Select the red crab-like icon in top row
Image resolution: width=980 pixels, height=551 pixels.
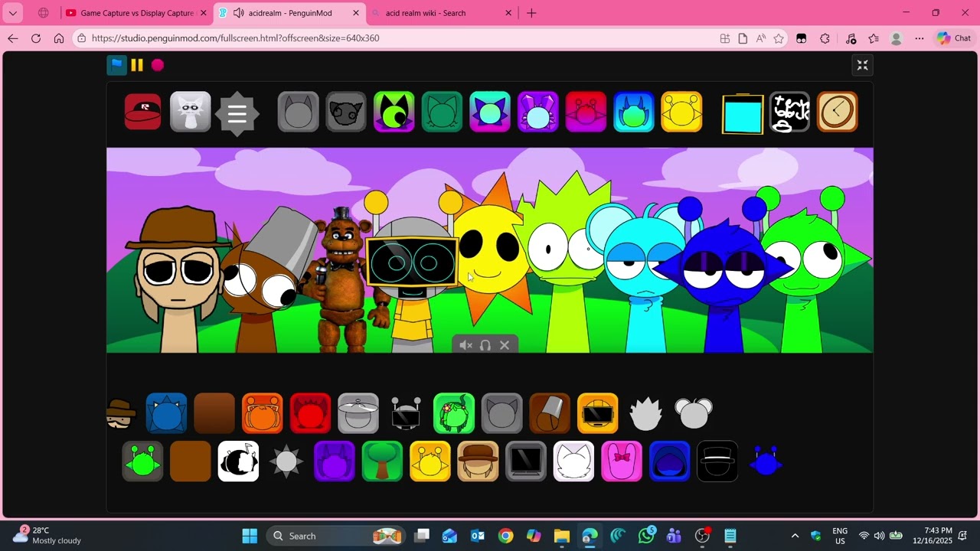[586, 112]
